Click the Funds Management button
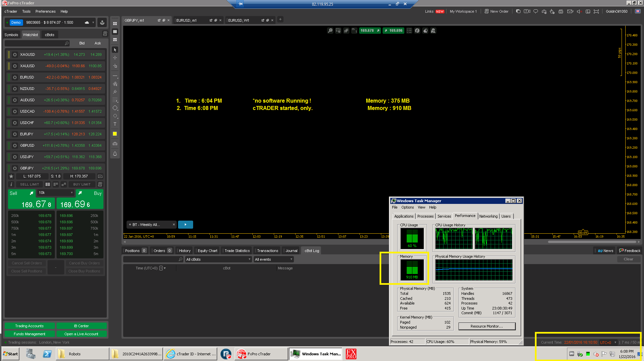Screen dimensions: 644x361 pyautogui.click(x=29, y=334)
